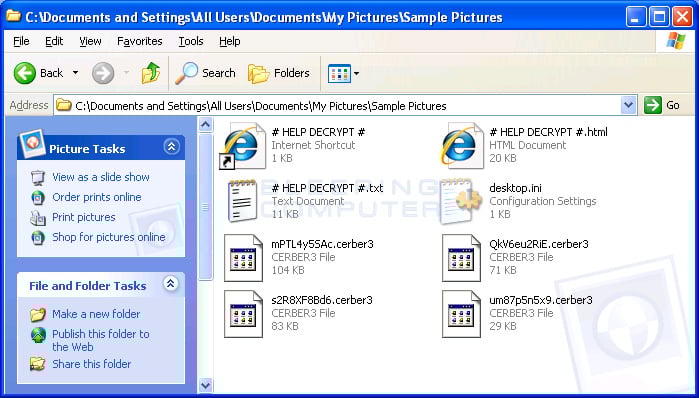This screenshot has height=398, width=699.
Task: Click the task pane scrollbar thumb
Action: point(206,206)
